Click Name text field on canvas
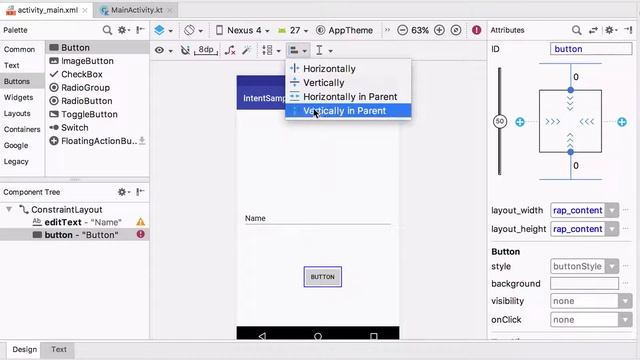Image resolution: width=640 pixels, height=360 pixels. [x=318, y=218]
